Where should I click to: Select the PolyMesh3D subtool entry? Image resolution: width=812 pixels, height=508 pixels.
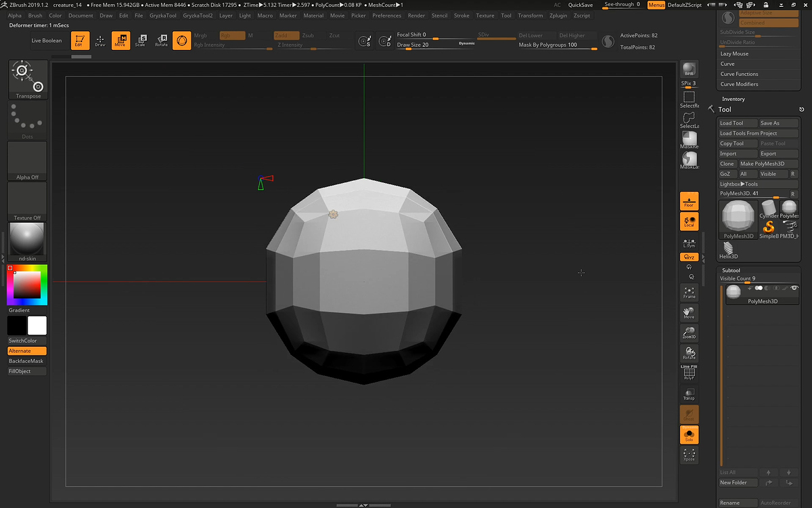pos(761,295)
